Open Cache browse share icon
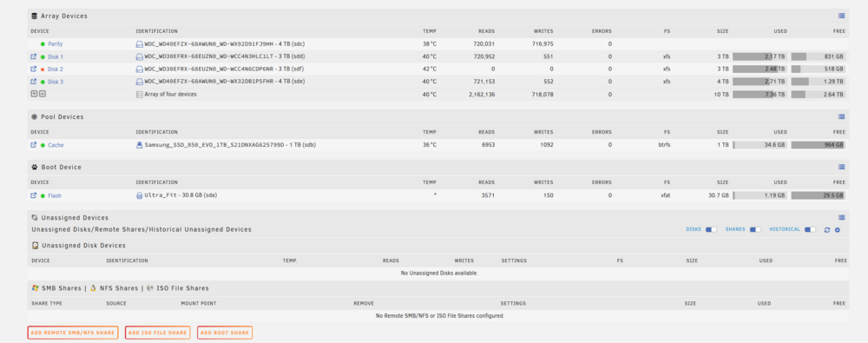This screenshot has height=343, width=868. (x=33, y=145)
